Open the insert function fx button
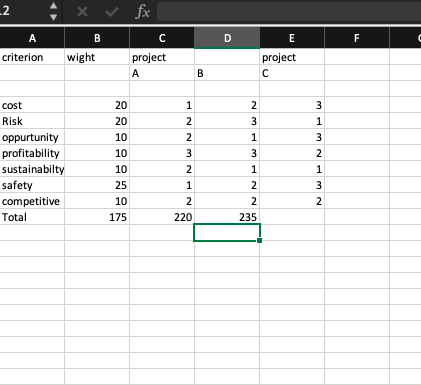Image resolution: width=421 pixels, height=385 pixels. (143, 12)
